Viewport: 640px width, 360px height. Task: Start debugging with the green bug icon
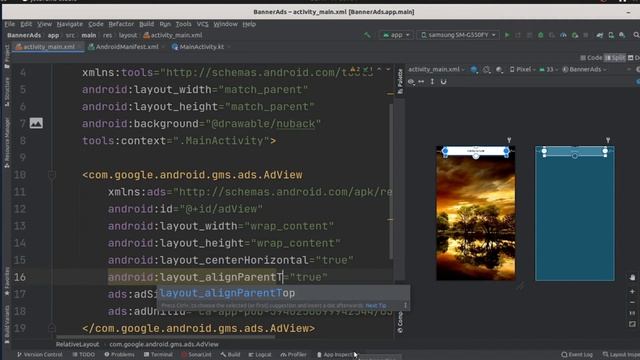pos(541,36)
